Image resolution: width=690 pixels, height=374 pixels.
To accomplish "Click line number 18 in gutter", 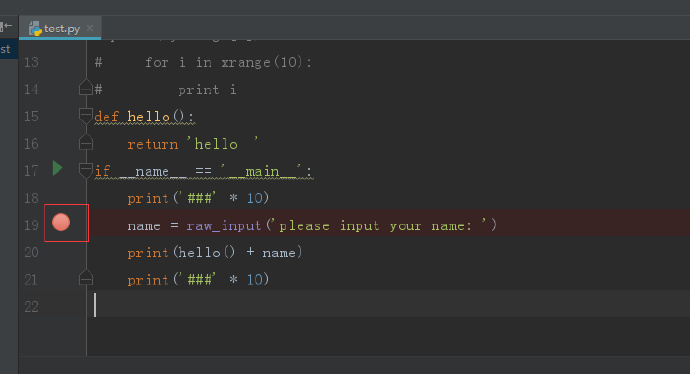I will pyautogui.click(x=31, y=198).
